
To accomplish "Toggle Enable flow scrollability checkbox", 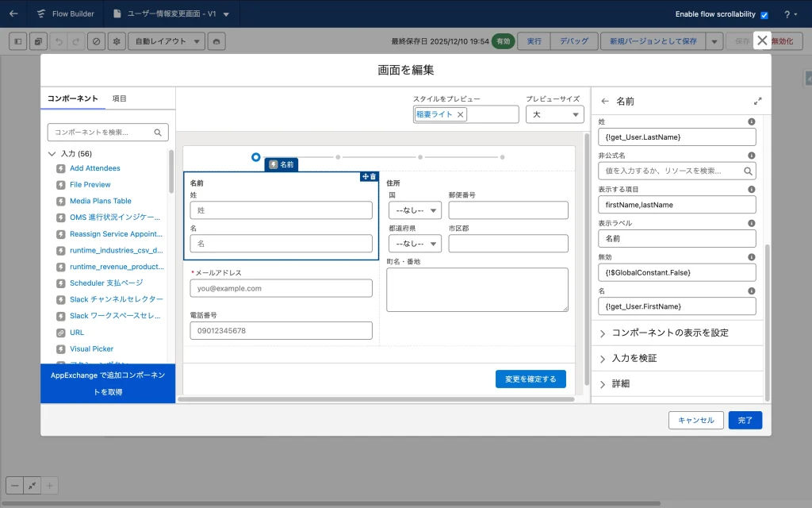I will pos(764,14).
